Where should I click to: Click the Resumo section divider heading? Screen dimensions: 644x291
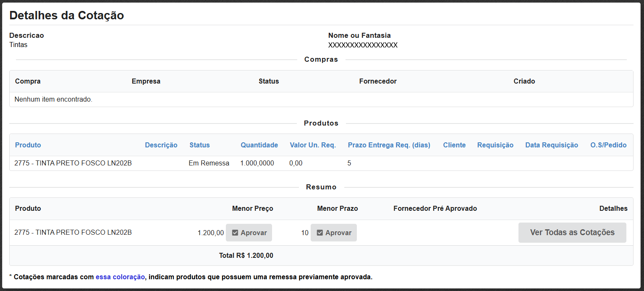pos(321,187)
